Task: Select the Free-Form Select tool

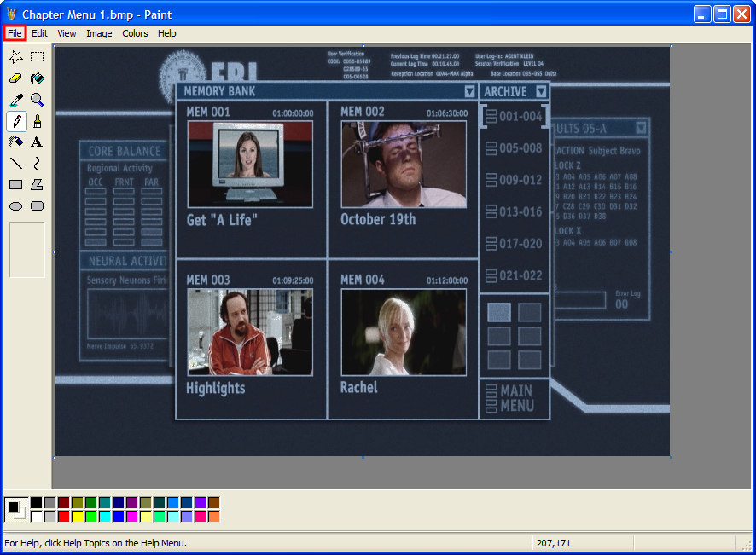Action: click(16, 57)
